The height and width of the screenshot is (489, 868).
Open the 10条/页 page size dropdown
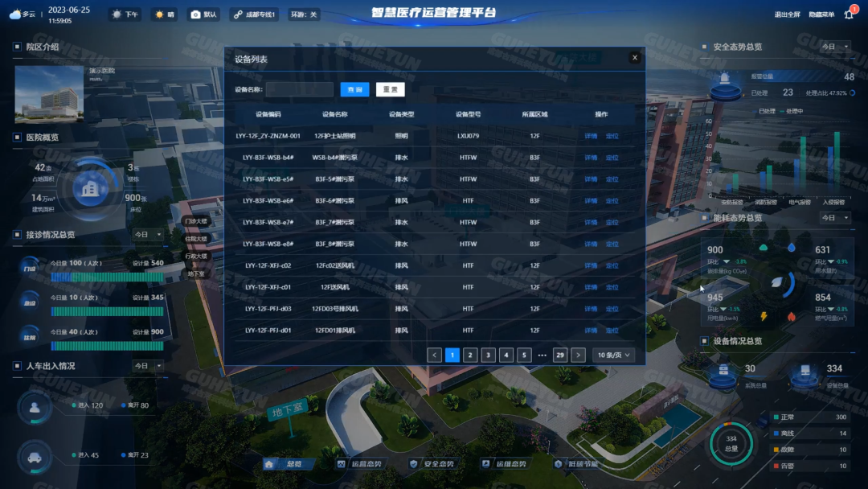click(615, 354)
